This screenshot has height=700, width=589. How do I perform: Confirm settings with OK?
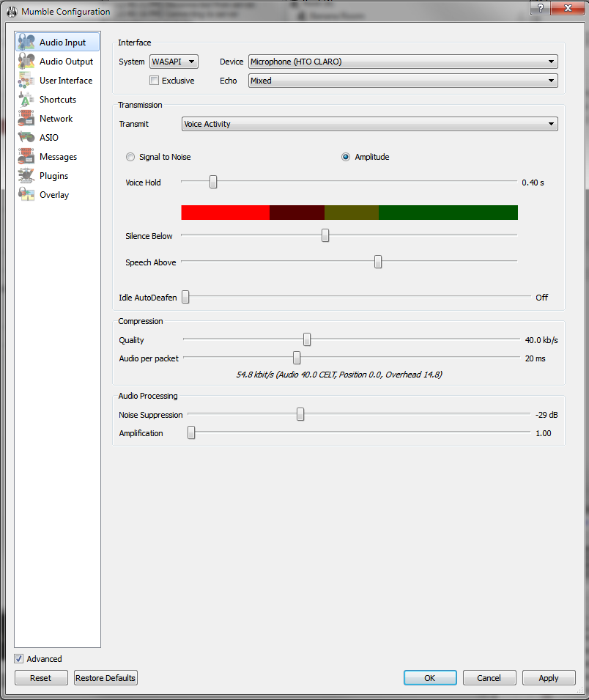pyautogui.click(x=430, y=678)
